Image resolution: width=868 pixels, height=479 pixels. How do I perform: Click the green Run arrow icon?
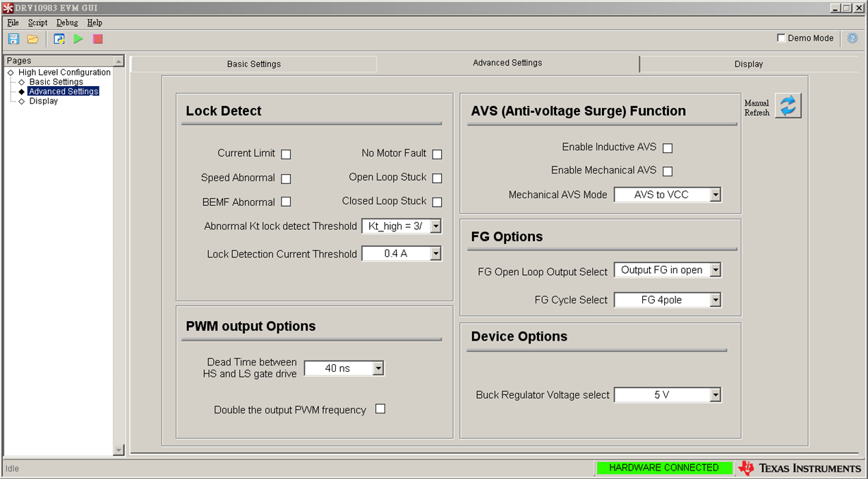[78, 39]
